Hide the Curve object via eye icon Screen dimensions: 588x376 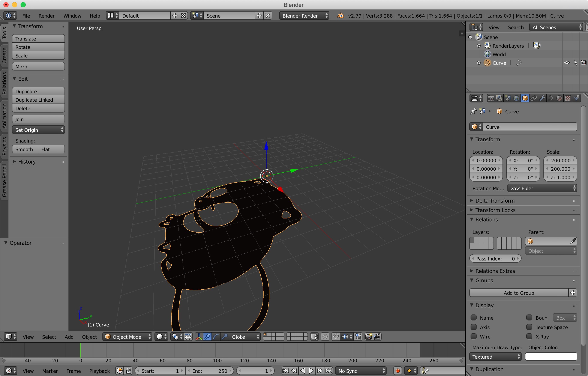(x=567, y=63)
